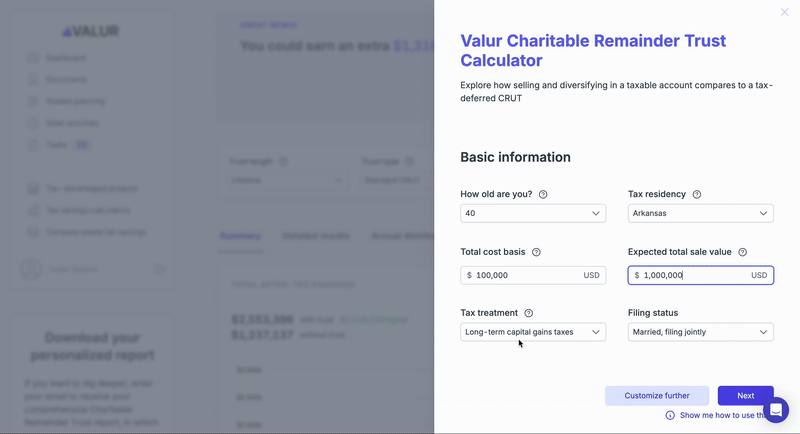
Task: Switch to the Summary tab in background
Action: 240,236
